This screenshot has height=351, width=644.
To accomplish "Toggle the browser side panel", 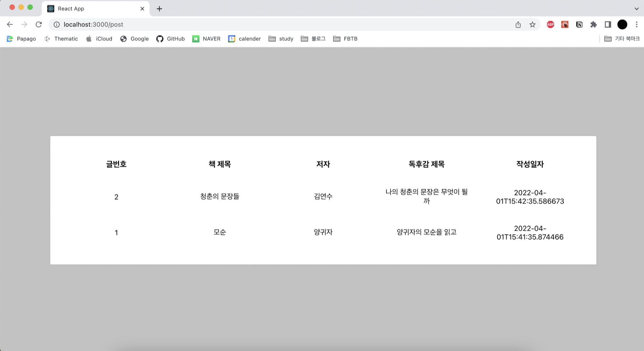I will point(608,25).
